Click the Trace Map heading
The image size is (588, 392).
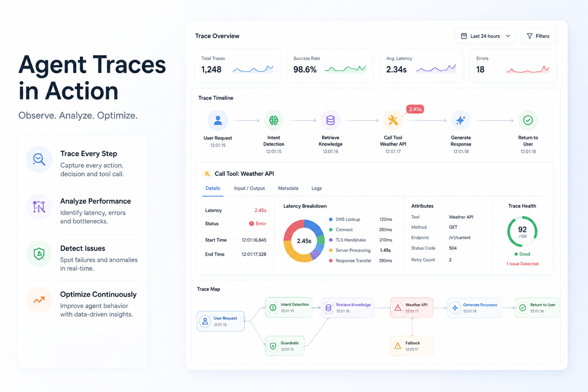[x=208, y=289]
